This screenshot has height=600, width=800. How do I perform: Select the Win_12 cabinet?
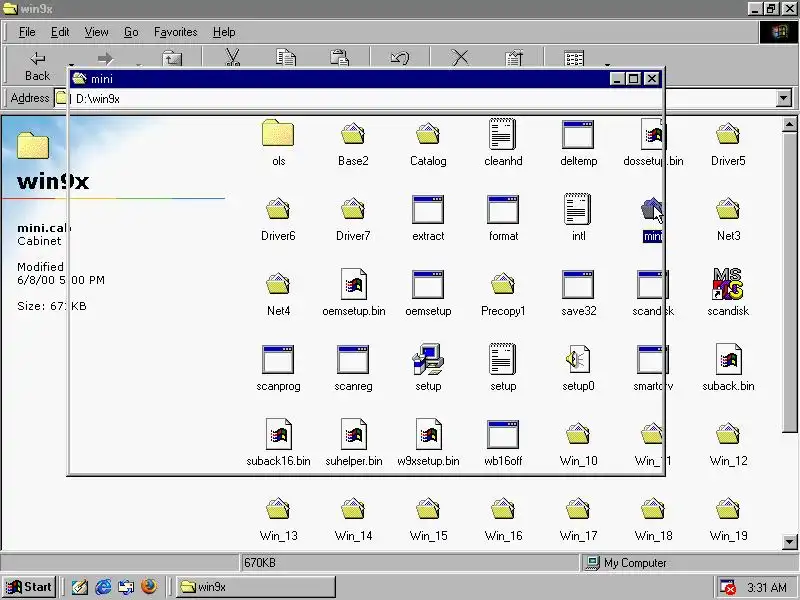pos(728,443)
